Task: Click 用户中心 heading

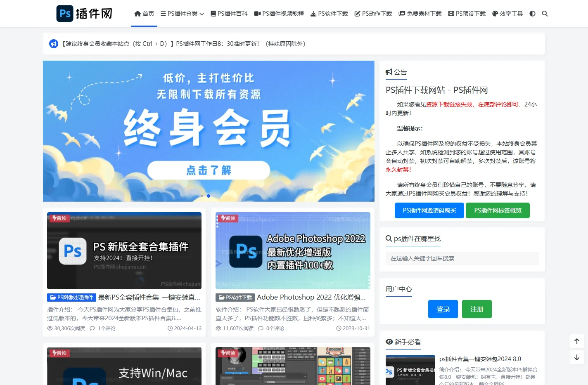Action: (399, 289)
